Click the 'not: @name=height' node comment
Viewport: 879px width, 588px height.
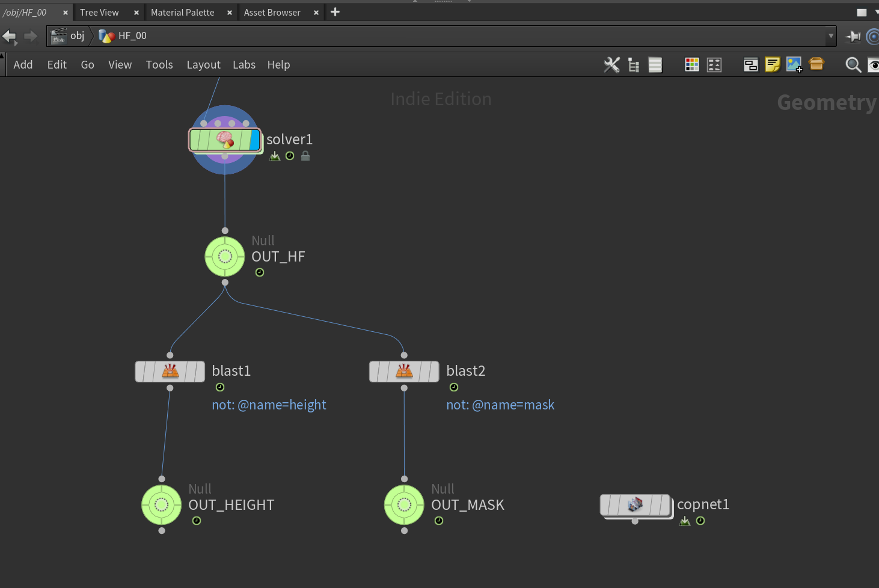click(x=269, y=405)
